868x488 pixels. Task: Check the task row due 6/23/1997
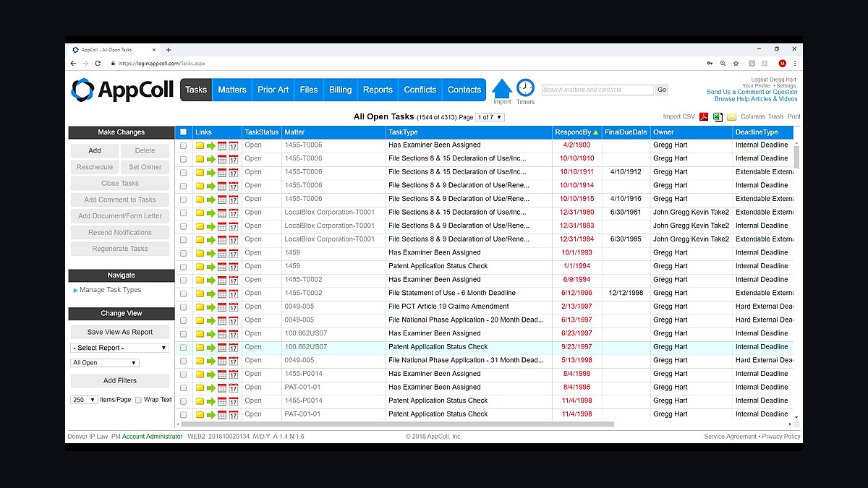click(x=183, y=334)
